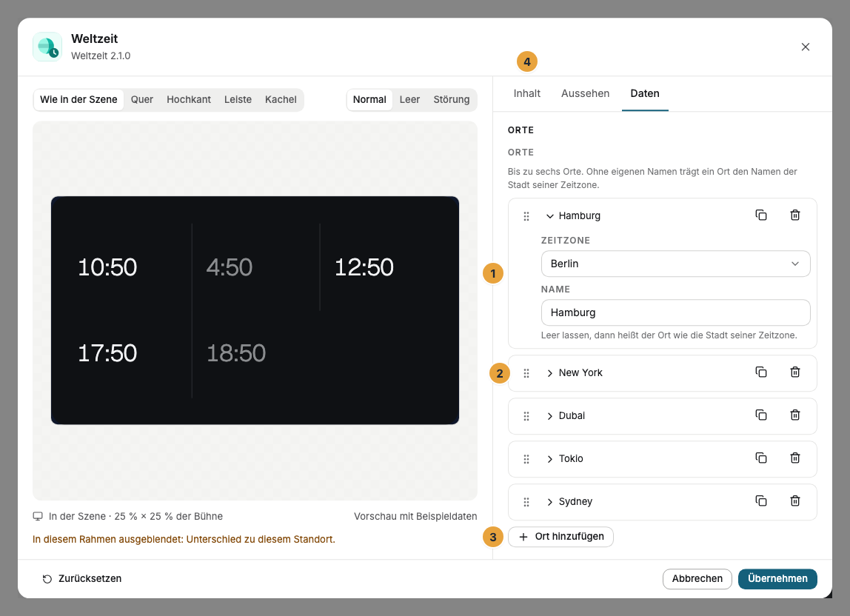Click the Name field containing Hamburg
This screenshot has width=850, height=616.
point(675,312)
